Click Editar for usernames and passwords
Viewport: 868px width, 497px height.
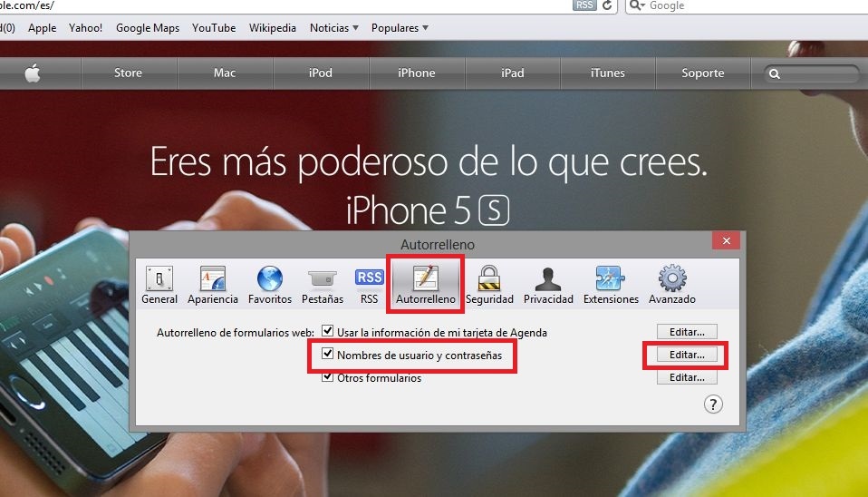pos(687,355)
